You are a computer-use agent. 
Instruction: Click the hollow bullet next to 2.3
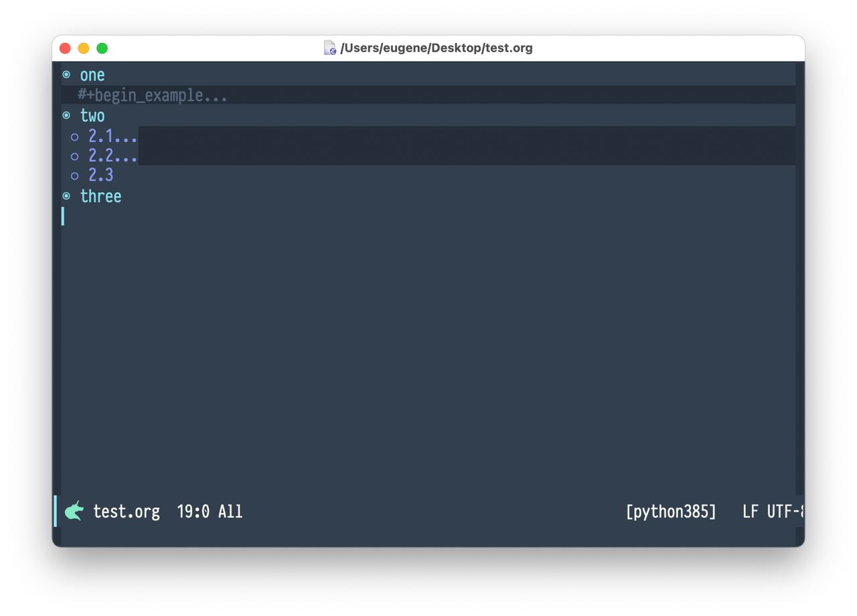click(74, 176)
